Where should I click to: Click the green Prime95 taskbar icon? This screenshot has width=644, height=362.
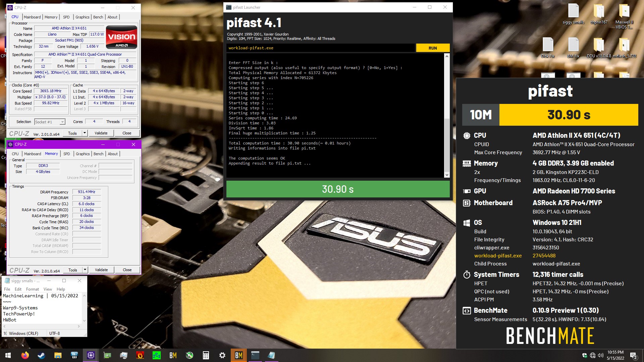pyautogui.click(x=157, y=355)
